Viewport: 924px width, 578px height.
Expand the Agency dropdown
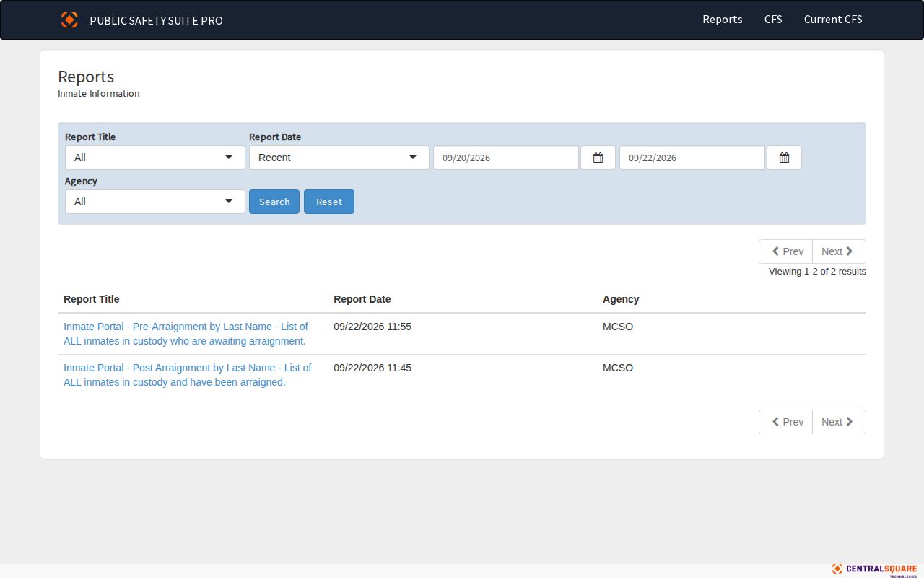(x=155, y=202)
